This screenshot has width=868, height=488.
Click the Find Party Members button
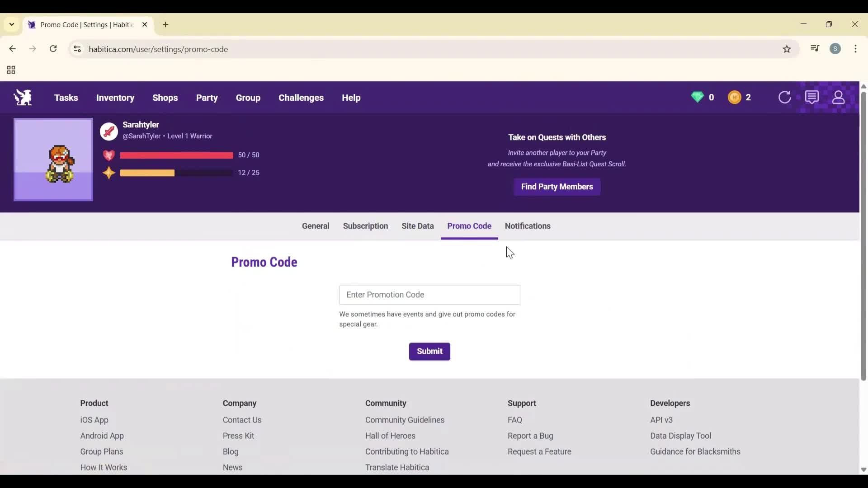pyautogui.click(x=557, y=187)
